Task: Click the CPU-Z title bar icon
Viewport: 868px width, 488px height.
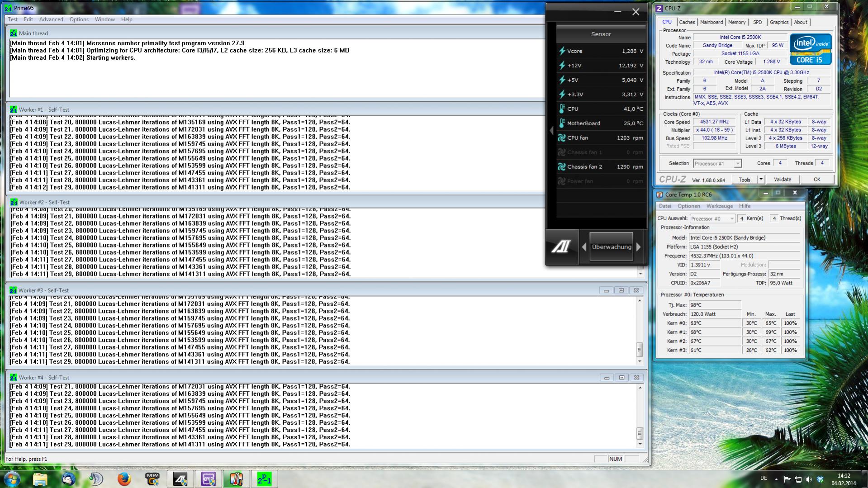Action: pyautogui.click(x=659, y=8)
